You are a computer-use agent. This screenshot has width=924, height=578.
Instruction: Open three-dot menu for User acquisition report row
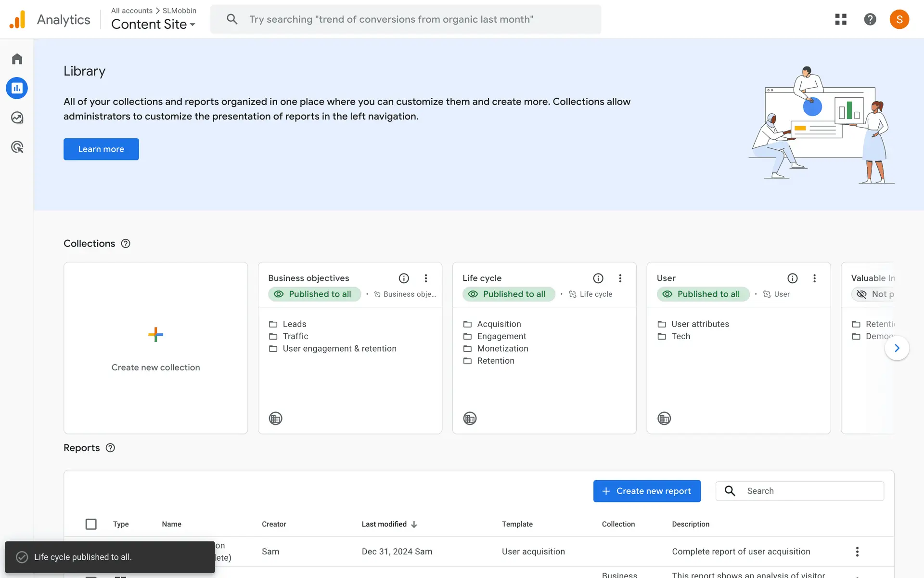coord(857,552)
